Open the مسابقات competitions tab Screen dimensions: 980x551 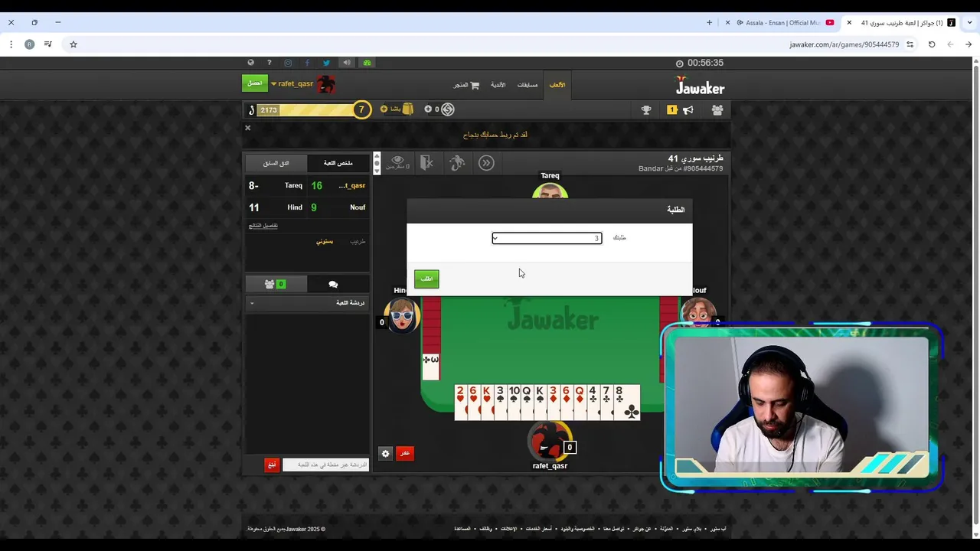point(528,85)
